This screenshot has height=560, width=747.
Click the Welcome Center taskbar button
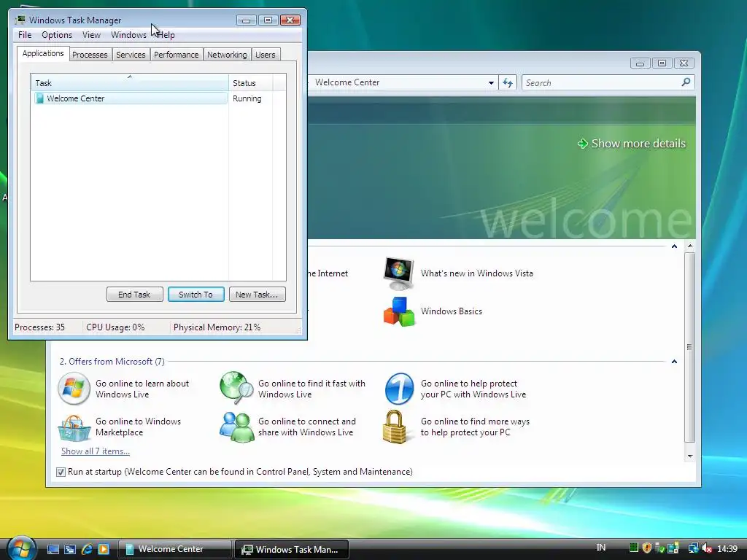point(174,549)
